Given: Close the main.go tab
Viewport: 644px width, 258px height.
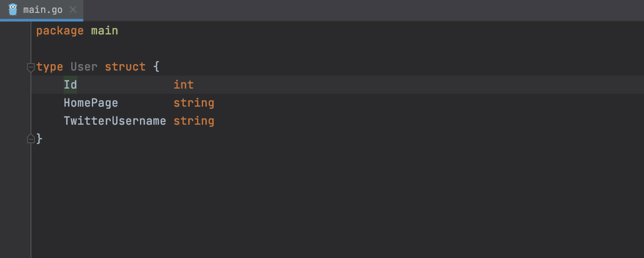Looking at the screenshot, I should coord(73,9).
